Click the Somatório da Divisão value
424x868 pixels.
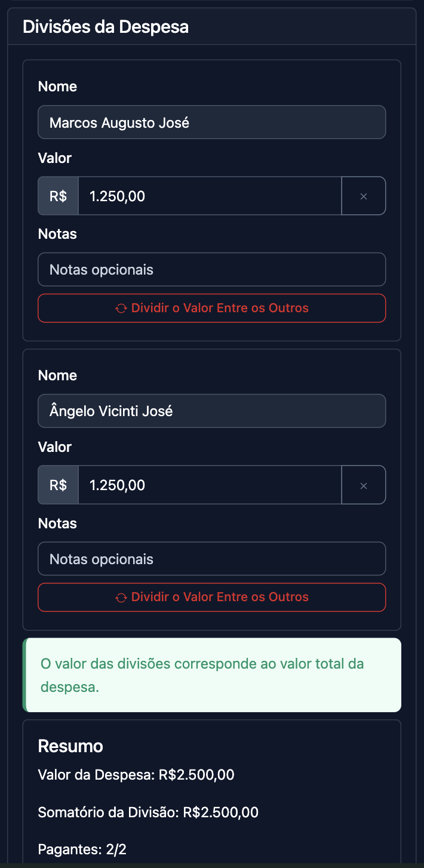point(148,812)
